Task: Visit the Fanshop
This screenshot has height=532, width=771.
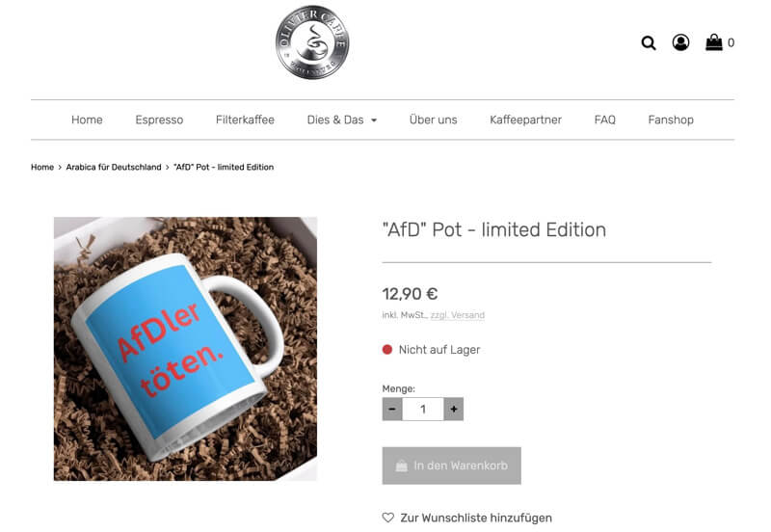Action: (x=671, y=120)
